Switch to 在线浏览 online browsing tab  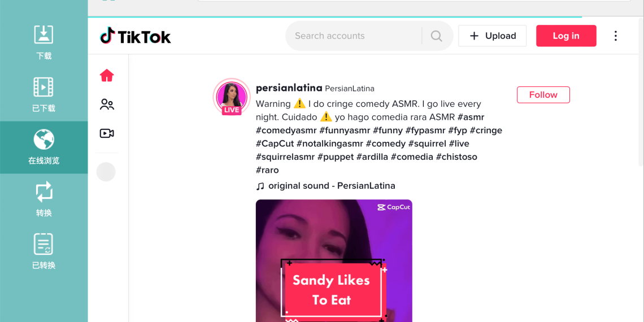(44, 147)
